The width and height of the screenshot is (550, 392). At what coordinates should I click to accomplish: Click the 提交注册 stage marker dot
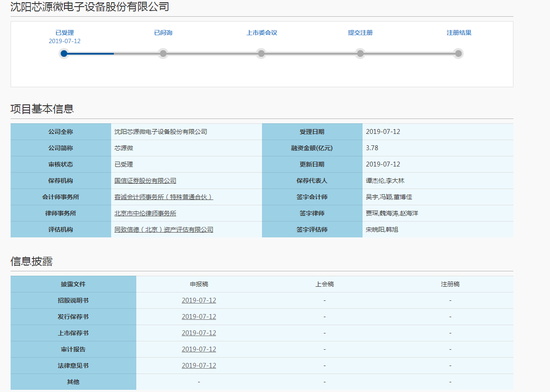click(360, 54)
